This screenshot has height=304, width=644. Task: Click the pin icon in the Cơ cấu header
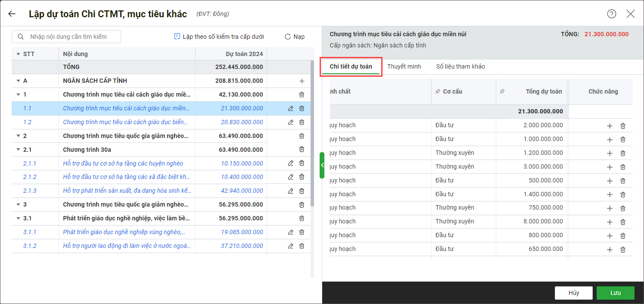coord(438,92)
